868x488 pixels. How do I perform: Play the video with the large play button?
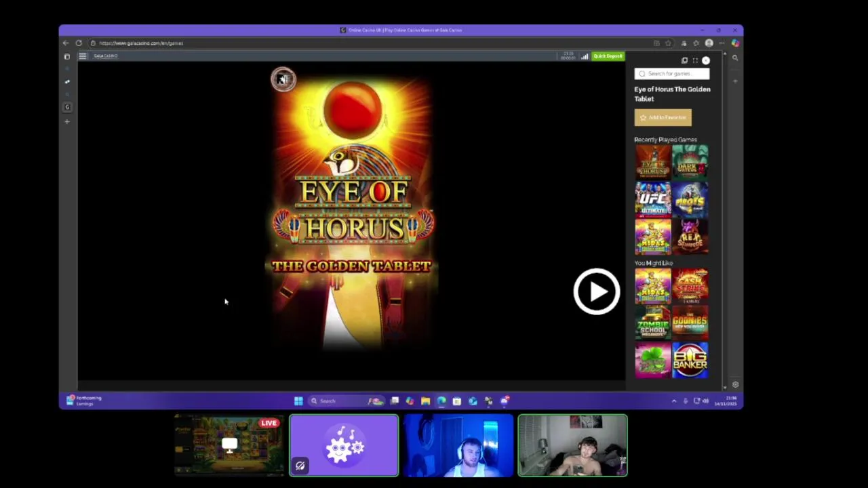coord(596,292)
